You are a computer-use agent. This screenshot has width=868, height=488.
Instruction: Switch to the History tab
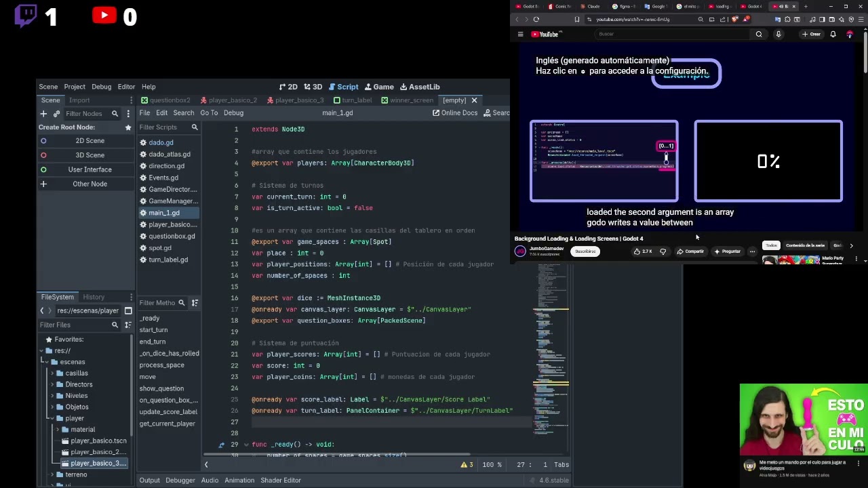(94, 297)
